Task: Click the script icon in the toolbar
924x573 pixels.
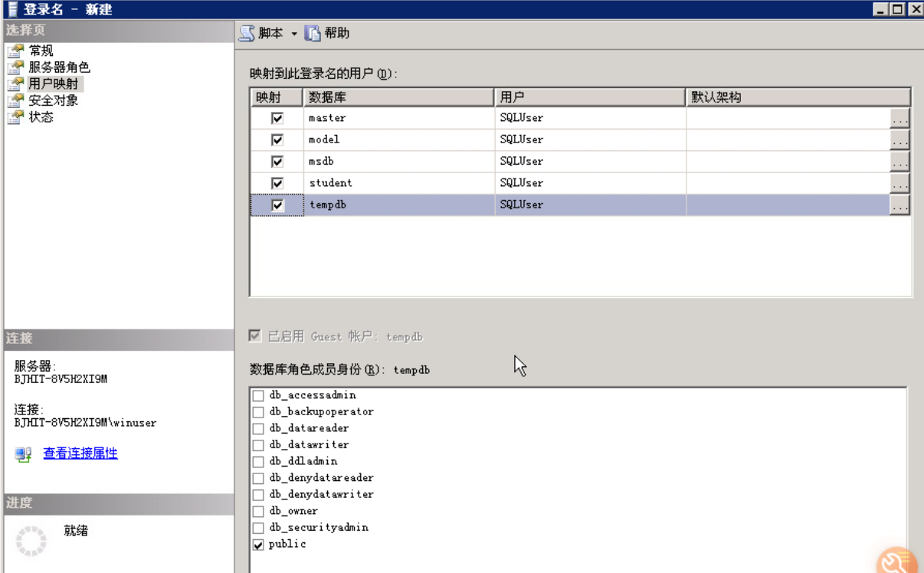Action: pyautogui.click(x=247, y=33)
